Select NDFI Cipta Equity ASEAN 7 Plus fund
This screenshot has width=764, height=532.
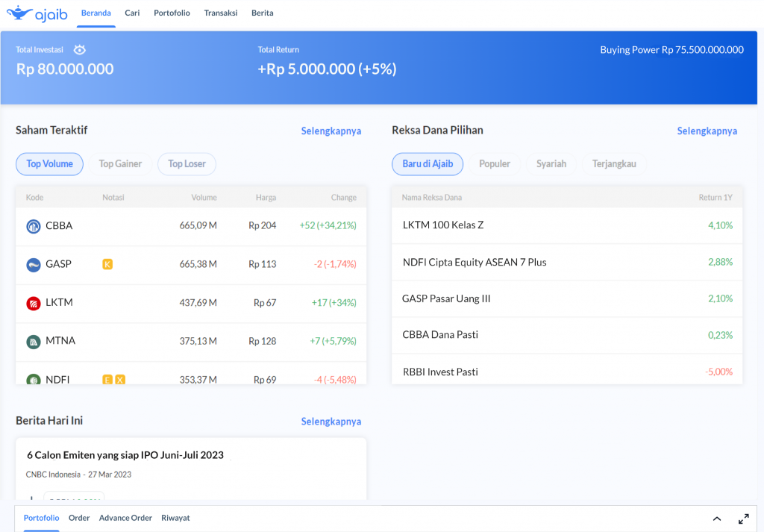(x=567, y=262)
